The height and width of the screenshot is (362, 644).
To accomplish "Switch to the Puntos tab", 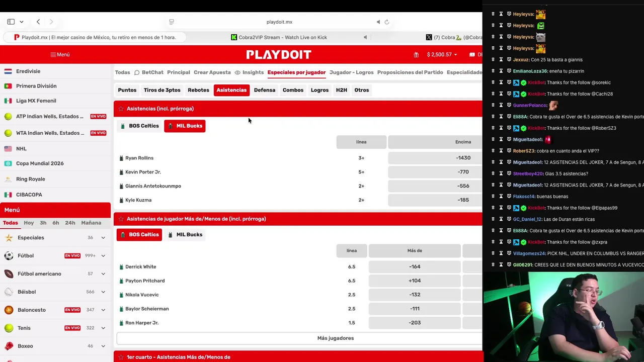I will coord(127,90).
